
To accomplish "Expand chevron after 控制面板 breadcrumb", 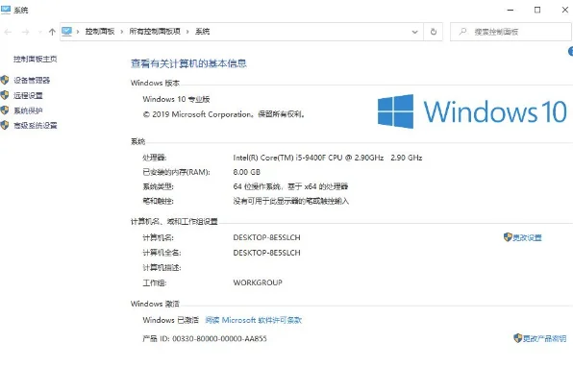I will (122, 32).
